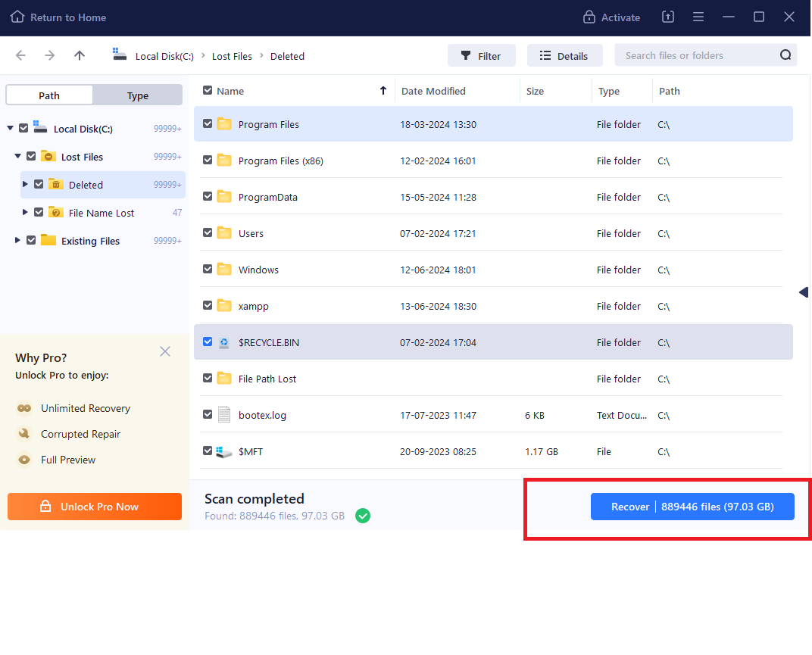Click the $RECYCLE.BIN recycle icon

point(223,342)
